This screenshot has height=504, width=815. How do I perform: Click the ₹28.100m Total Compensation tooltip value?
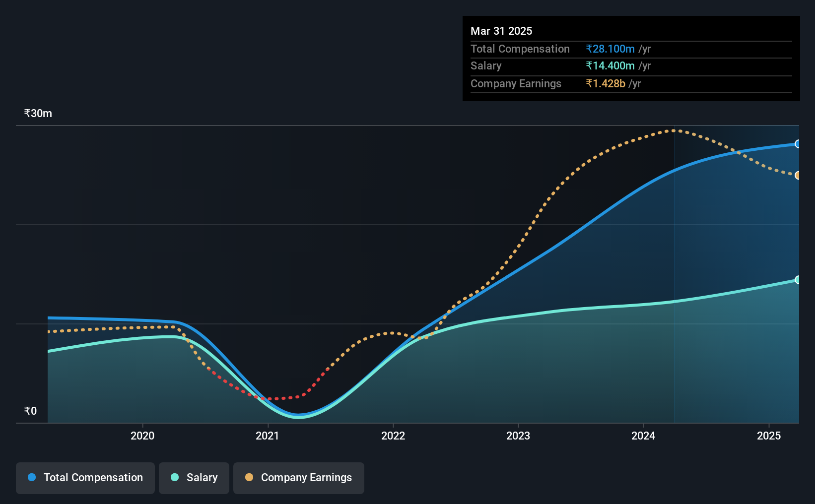point(610,49)
